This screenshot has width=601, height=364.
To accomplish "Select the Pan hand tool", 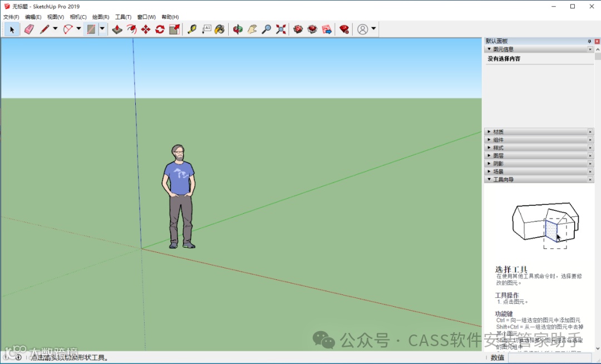I will (x=252, y=29).
